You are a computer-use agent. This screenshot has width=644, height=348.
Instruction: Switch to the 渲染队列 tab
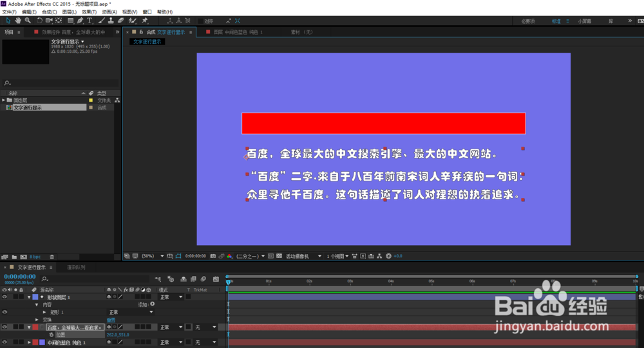tap(77, 267)
